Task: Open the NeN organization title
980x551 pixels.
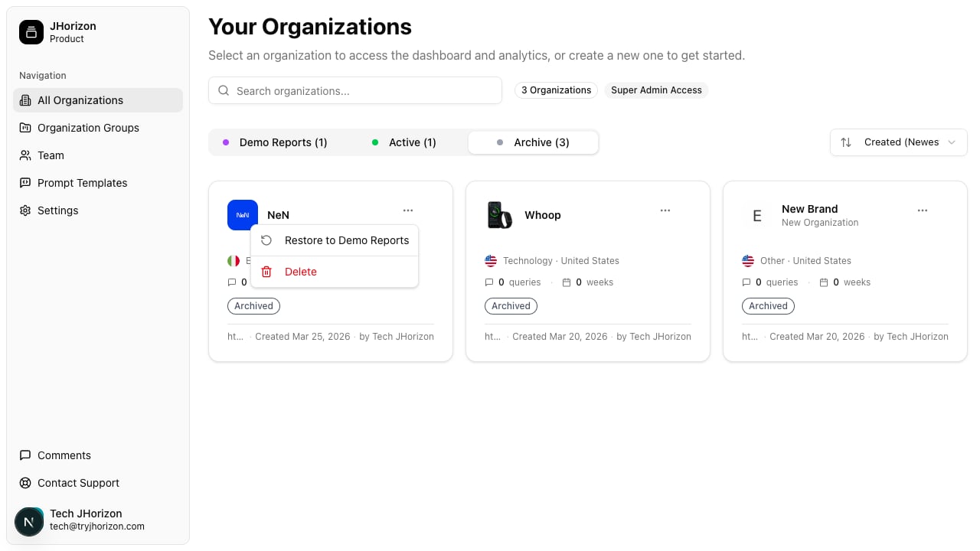Action: 279,215
